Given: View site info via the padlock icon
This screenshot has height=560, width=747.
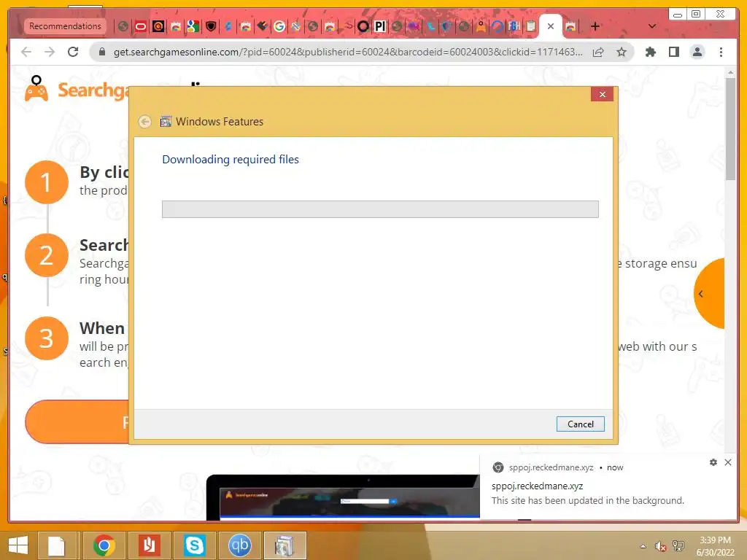Looking at the screenshot, I should click(x=102, y=52).
